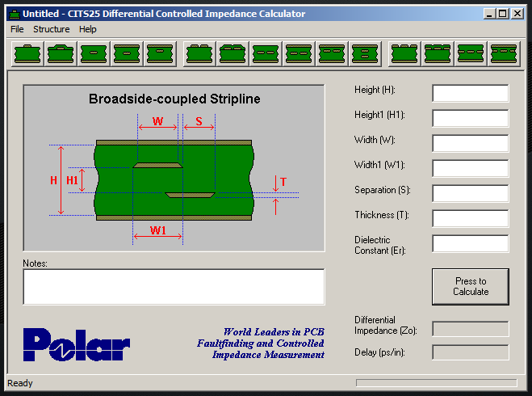Click the Separation (S) input field

click(471, 193)
